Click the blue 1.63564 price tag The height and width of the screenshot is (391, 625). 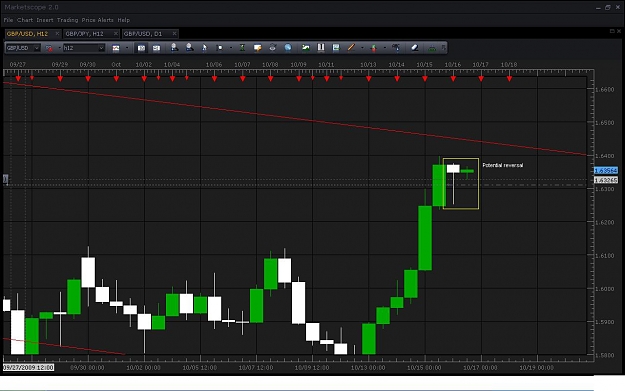point(606,171)
